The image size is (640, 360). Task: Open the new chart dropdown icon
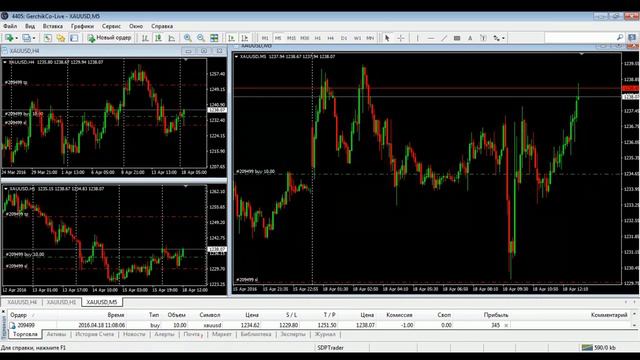[11, 38]
